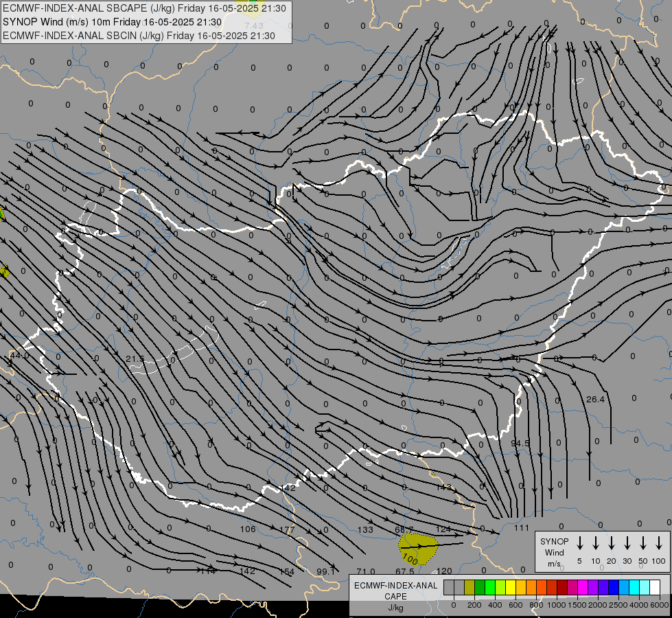Click the 68.7 CAPE value
The height and width of the screenshot is (618, 672).
pyautogui.click(x=404, y=529)
